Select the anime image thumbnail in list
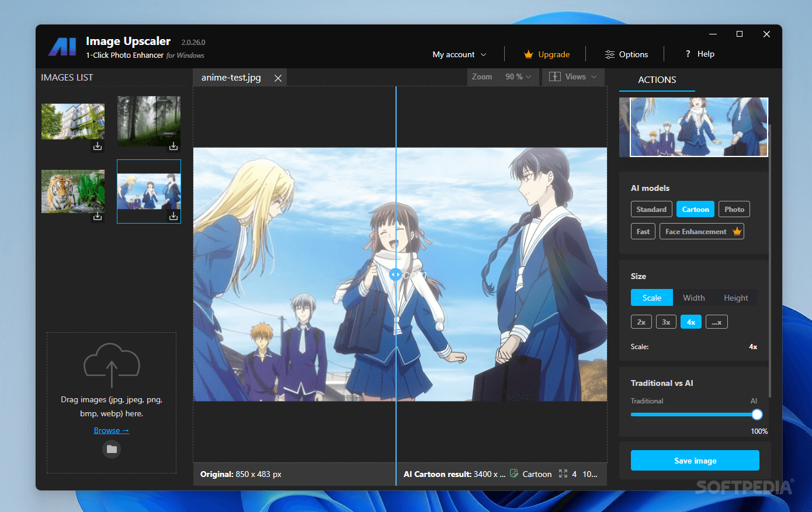This screenshot has height=512, width=812. pos(149,191)
